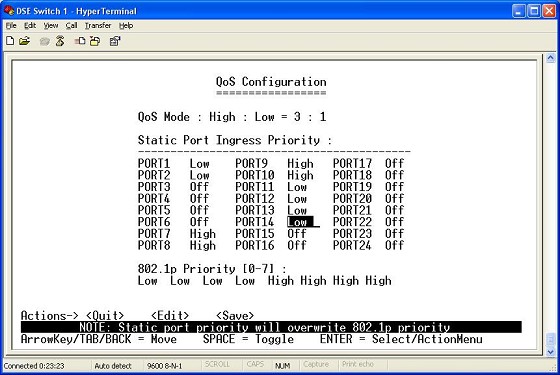Click the Open folder toolbar icon
The height and width of the screenshot is (375, 560).
click(24, 41)
